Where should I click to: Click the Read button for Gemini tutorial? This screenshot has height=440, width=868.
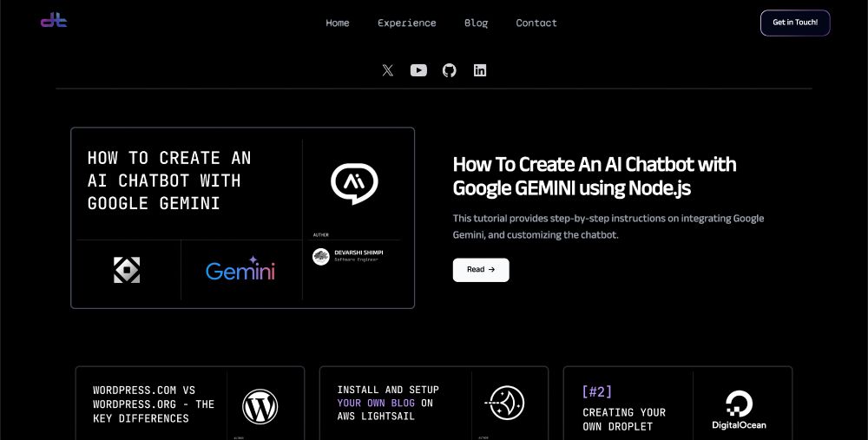tap(481, 270)
